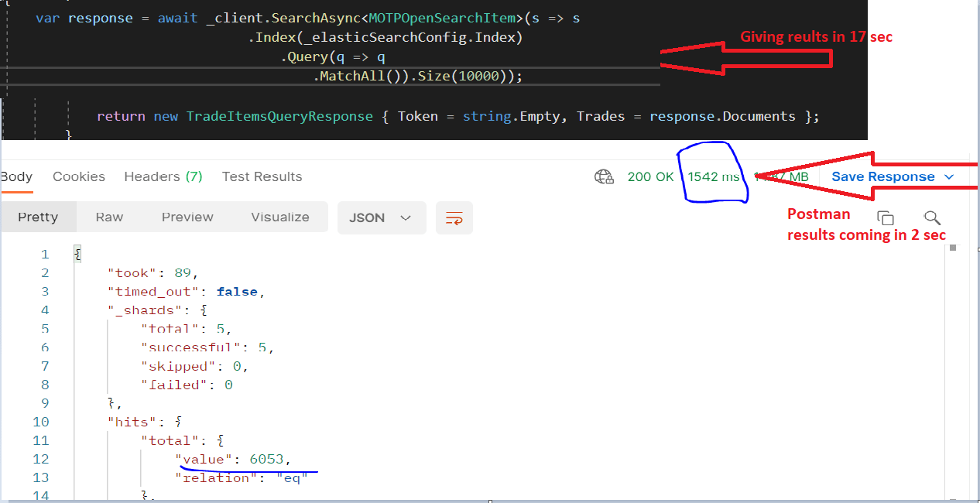
Task: Click the "failed": 0 line
Action: click(x=187, y=385)
